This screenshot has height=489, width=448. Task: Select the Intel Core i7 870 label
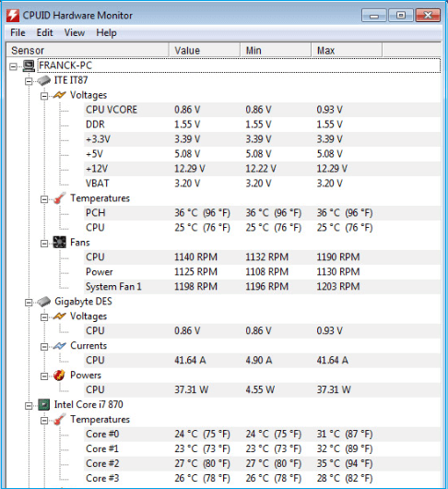[x=88, y=404]
